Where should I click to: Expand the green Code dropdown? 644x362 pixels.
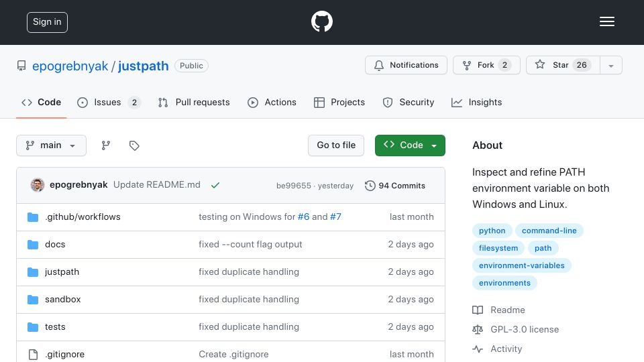pyautogui.click(x=410, y=145)
